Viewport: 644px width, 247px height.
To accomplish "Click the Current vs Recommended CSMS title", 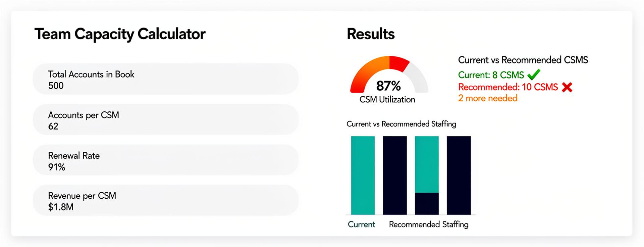I will click(523, 60).
